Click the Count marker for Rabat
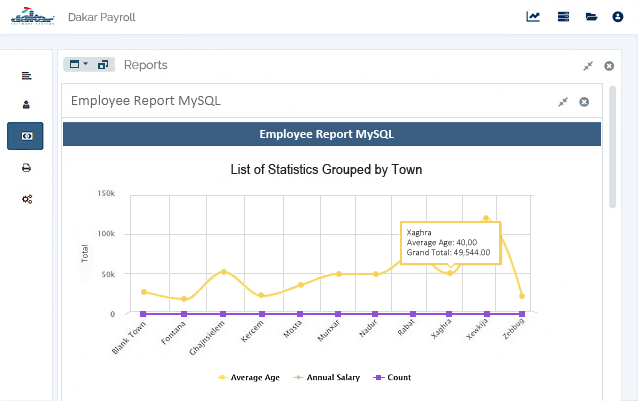Image resolution: width=638 pixels, height=401 pixels. (x=413, y=314)
